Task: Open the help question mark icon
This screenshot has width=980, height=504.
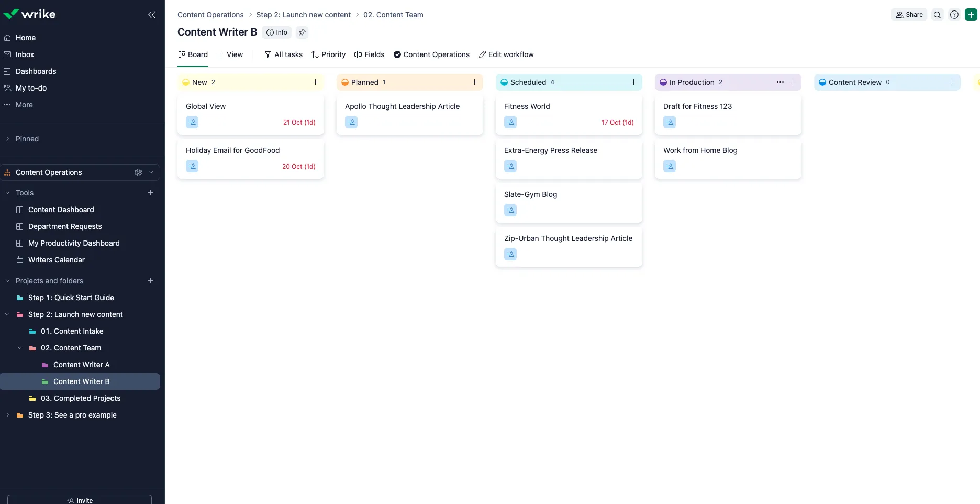Action: 954,15
